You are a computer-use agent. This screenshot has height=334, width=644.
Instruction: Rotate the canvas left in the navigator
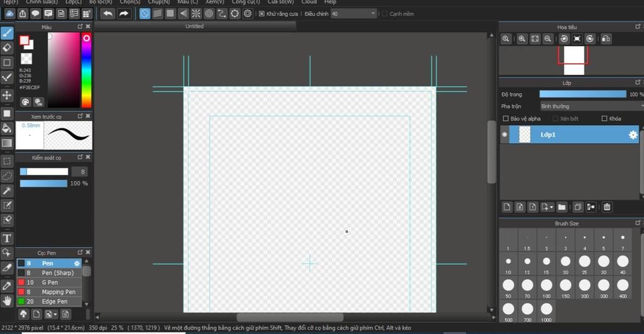(x=564, y=38)
